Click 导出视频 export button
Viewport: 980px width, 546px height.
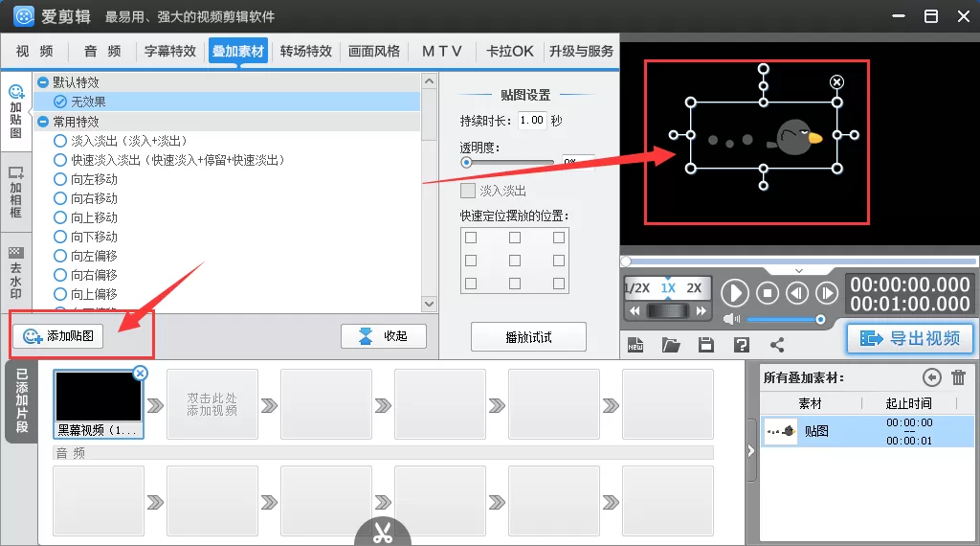click(x=910, y=338)
